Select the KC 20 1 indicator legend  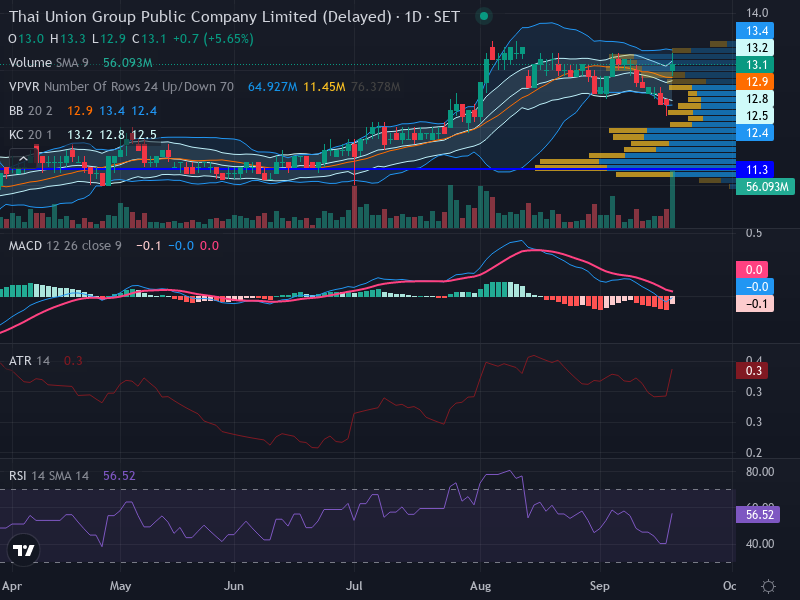point(31,135)
